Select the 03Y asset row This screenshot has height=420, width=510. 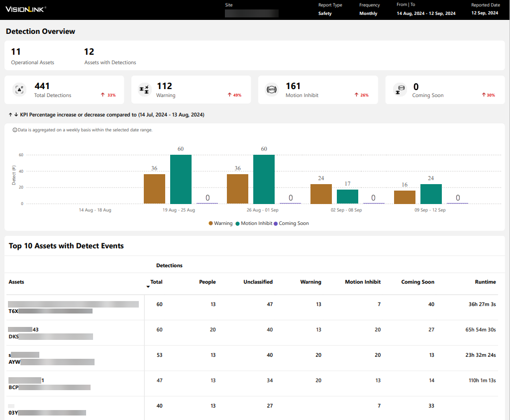point(252,409)
